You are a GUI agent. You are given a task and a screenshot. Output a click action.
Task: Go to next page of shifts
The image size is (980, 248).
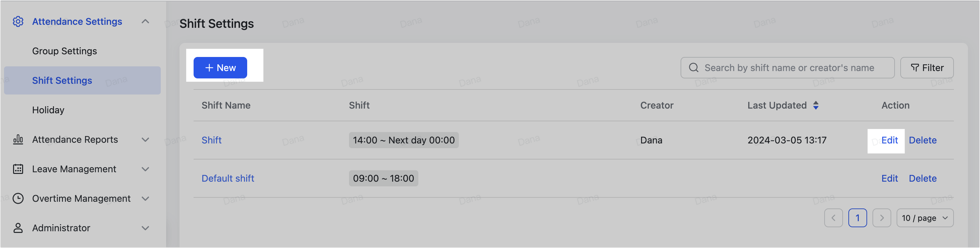click(x=882, y=218)
